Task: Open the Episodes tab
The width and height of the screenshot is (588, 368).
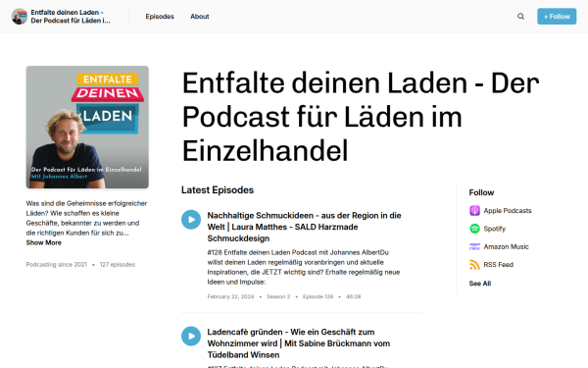Action: click(160, 17)
